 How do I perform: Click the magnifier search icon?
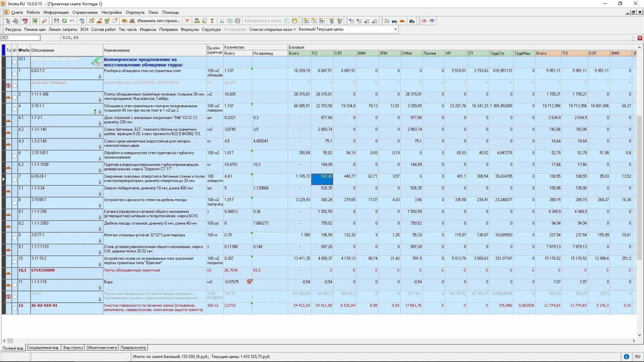[x=44, y=21]
